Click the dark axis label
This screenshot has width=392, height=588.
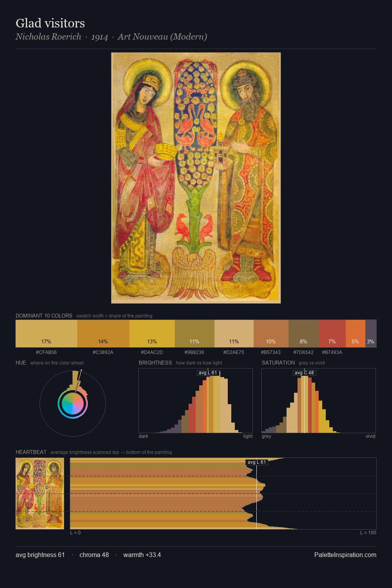(143, 436)
